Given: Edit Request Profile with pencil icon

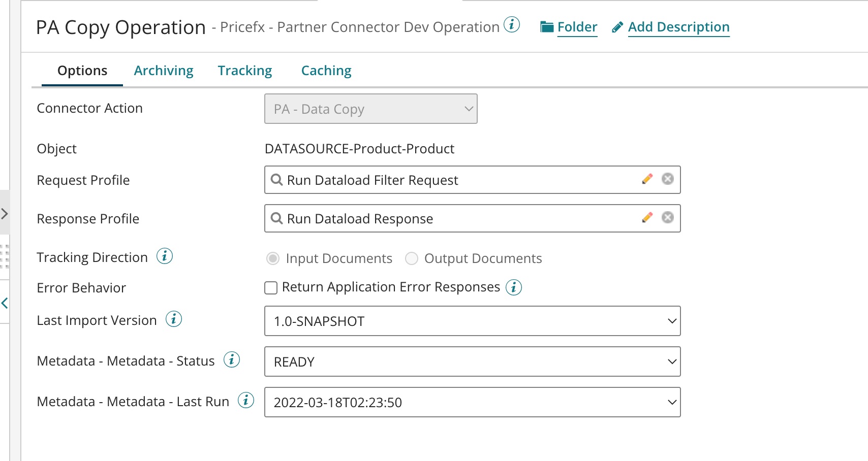Looking at the screenshot, I should point(647,179).
